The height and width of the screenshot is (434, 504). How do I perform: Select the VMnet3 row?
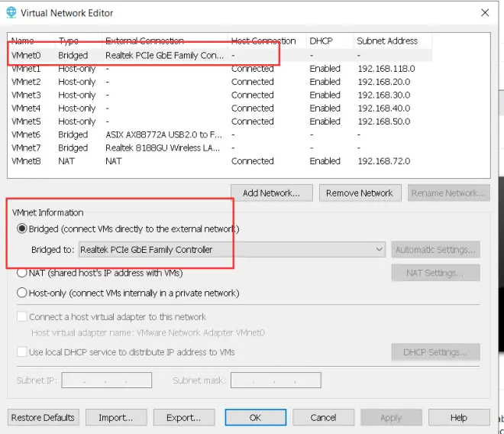219,95
